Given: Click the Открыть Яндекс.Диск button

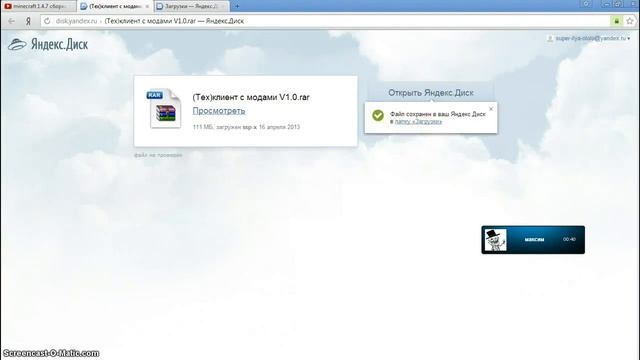Looking at the screenshot, I should coord(431,93).
